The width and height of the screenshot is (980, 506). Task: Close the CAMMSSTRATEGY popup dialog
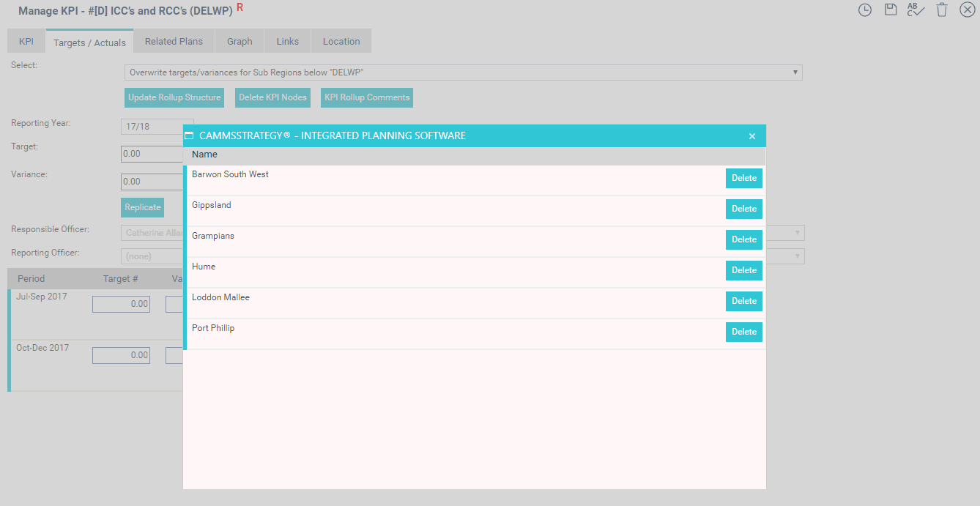pyautogui.click(x=752, y=136)
